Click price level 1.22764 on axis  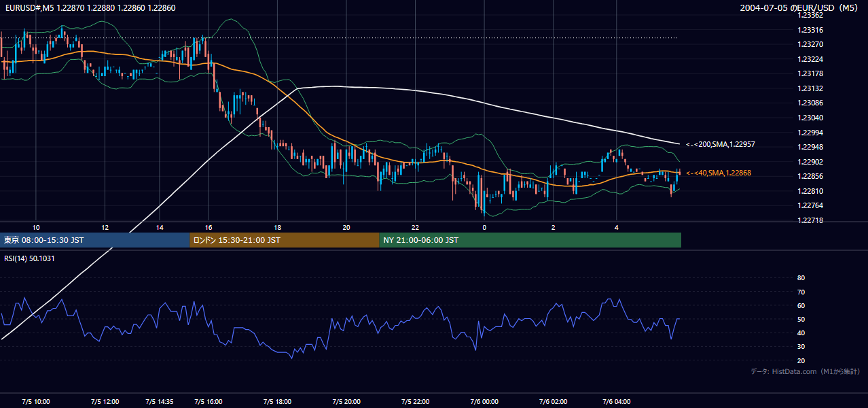(810, 205)
